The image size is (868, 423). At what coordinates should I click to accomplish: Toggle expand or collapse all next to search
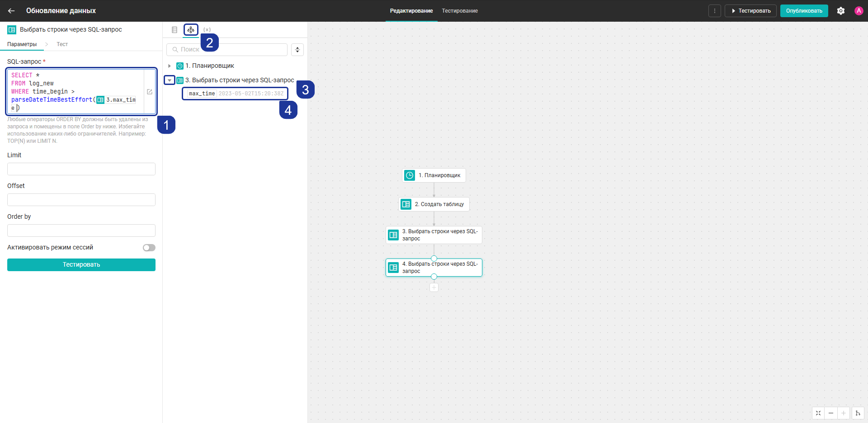(297, 50)
